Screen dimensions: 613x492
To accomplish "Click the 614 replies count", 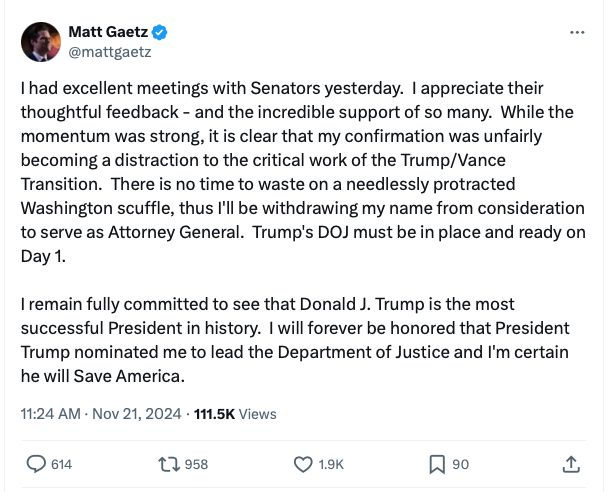I will pos(61,464).
